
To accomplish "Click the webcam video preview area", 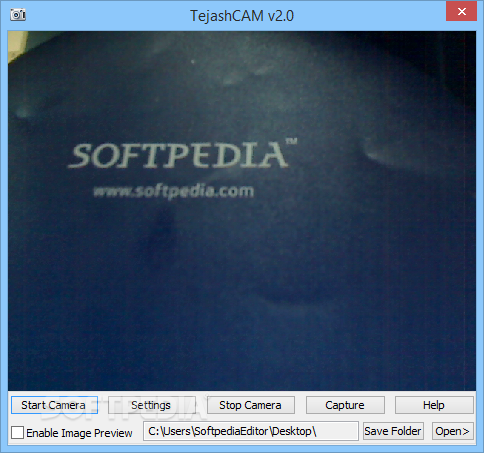I will tap(242, 211).
